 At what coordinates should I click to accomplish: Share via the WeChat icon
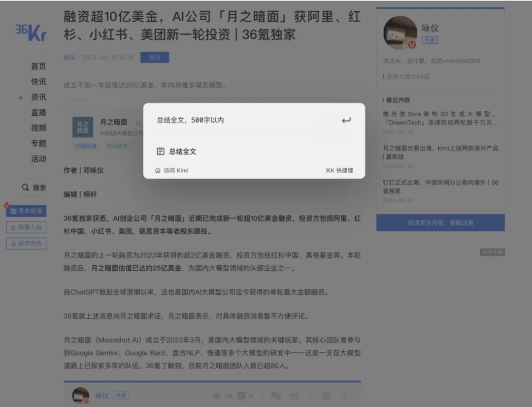pyautogui.click(x=276, y=396)
